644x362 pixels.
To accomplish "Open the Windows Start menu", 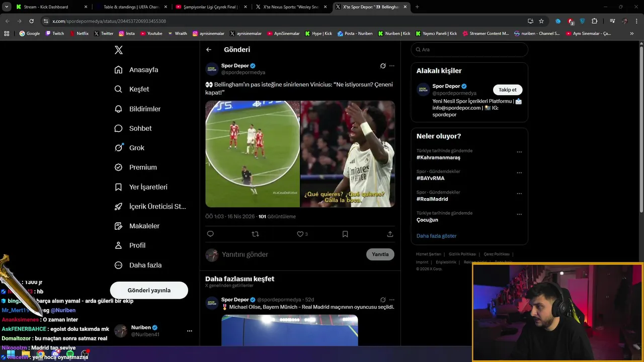I will coord(11,354).
